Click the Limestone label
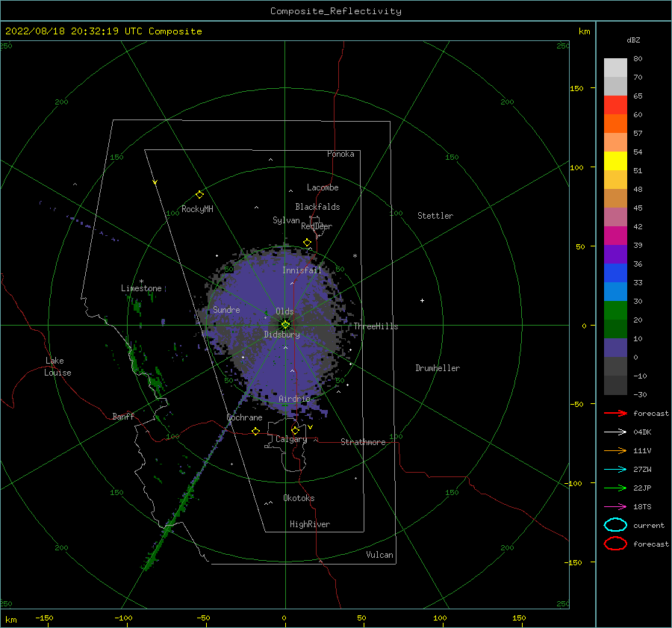This screenshot has width=672, height=628. tap(141, 288)
